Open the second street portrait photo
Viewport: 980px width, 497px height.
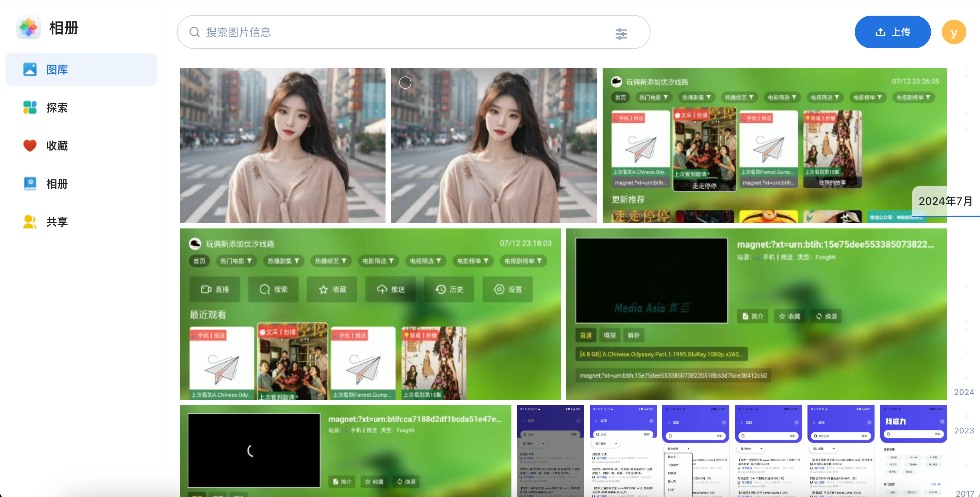[494, 145]
